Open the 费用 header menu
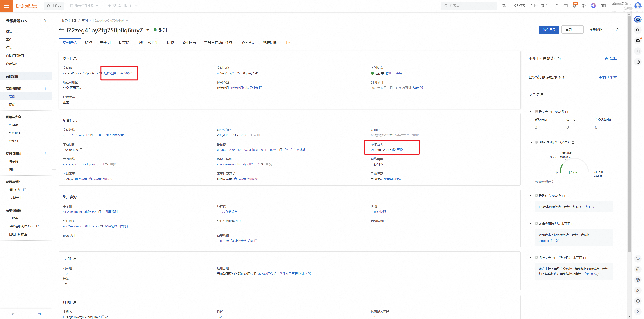Image resolution: width=644 pixels, height=319 pixels. [505, 6]
